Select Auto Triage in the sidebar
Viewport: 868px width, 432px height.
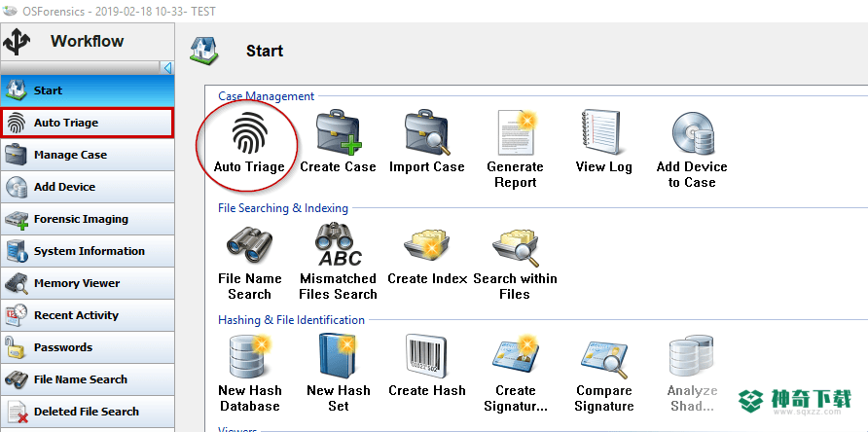pos(88,123)
